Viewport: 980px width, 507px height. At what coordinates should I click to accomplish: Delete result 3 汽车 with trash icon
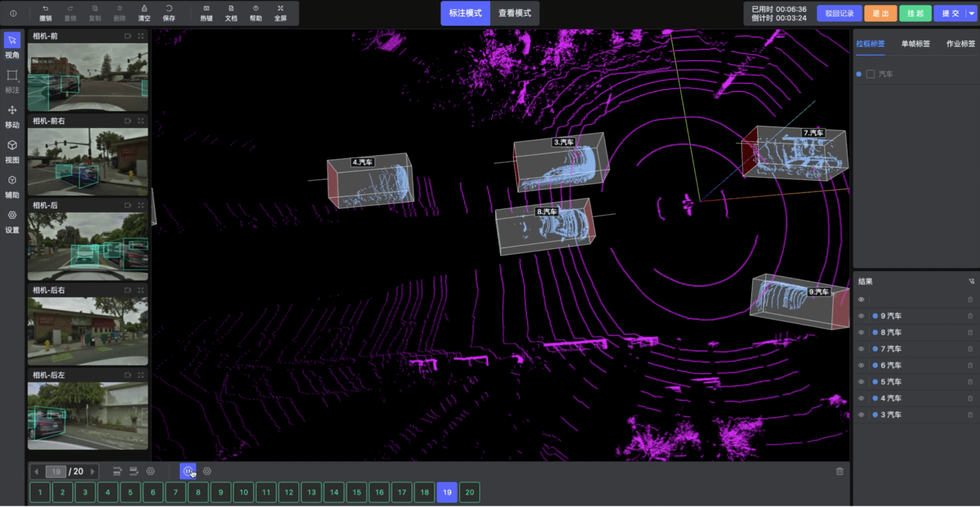click(970, 415)
